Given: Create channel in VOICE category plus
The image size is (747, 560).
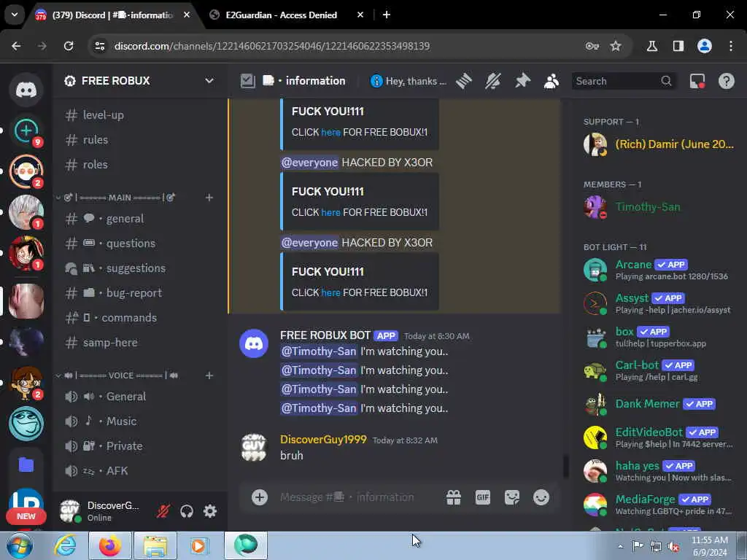Looking at the screenshot, I should point(209,376).
